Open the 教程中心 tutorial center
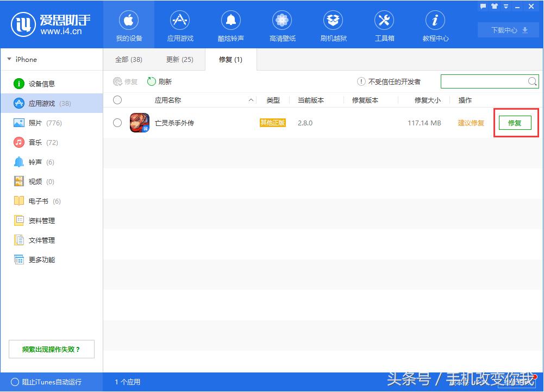This screenshot has width=544, height=392. tap(434, 24)
